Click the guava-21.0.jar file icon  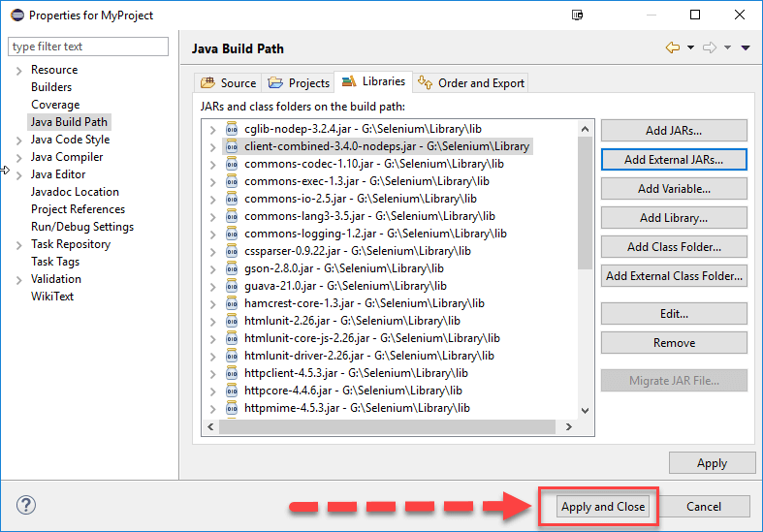click(232, 286)
